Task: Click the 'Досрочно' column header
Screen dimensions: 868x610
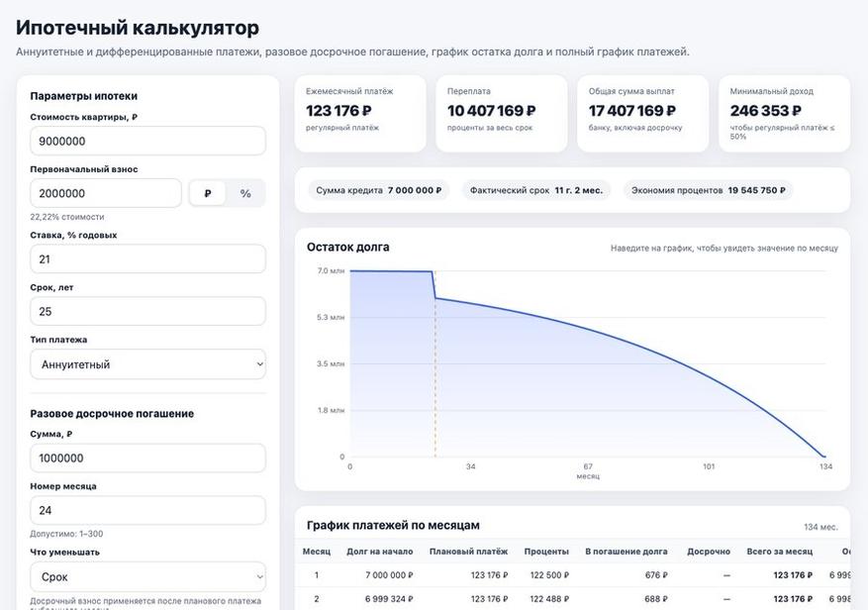Action: click(x=709, y=552)
